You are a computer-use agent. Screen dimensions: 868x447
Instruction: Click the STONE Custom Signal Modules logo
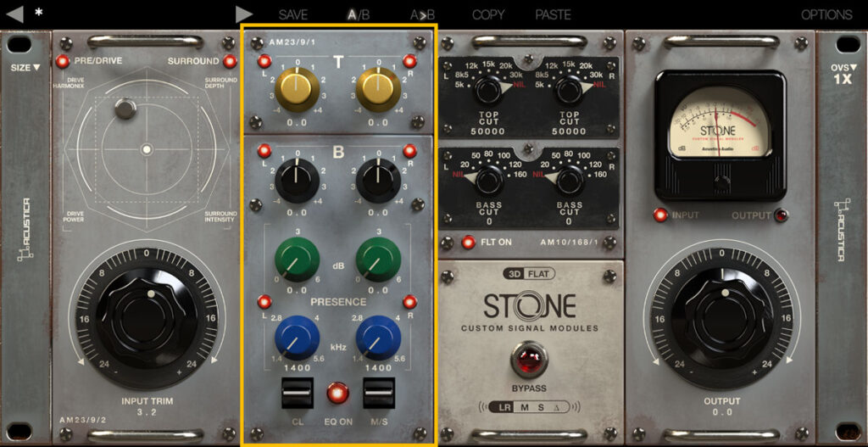point(530,311)
